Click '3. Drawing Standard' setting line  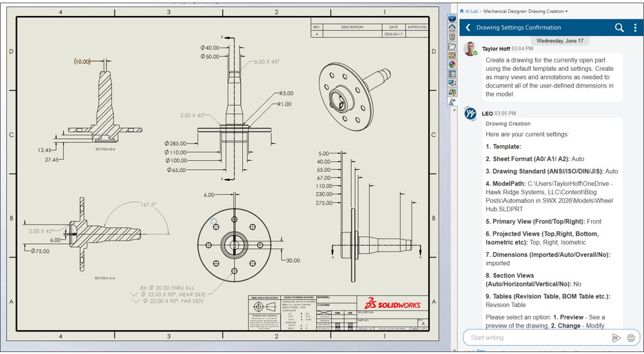[x=552, y=171]
